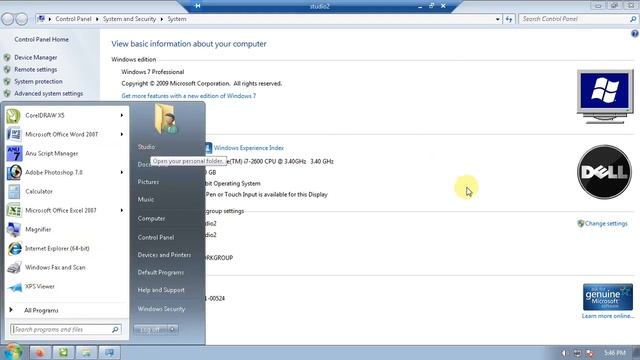Go to Control Panel Home
This screenshot has width=640, height=360.
point(42,40)
